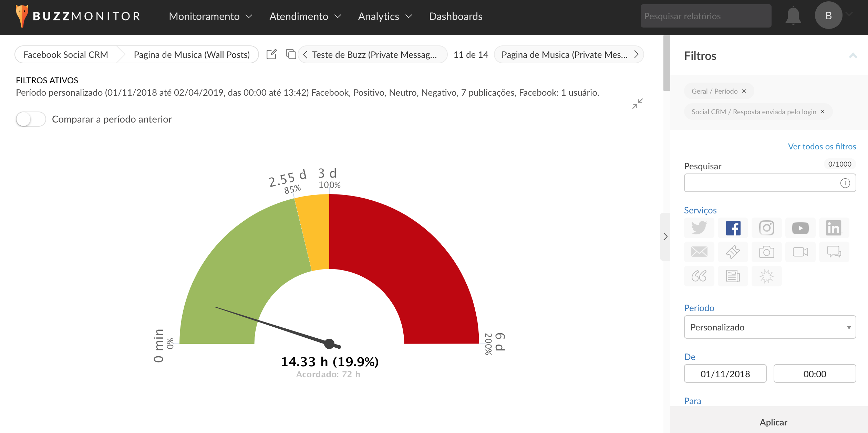
Task: Select the Instagram service filter icon
Action: (766, 228)
